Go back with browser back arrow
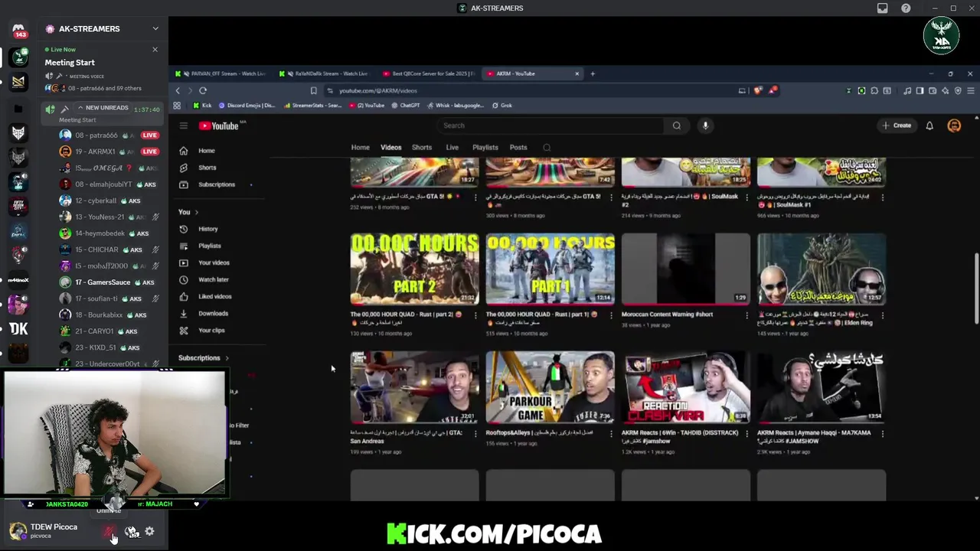 [x=178, y=90]
